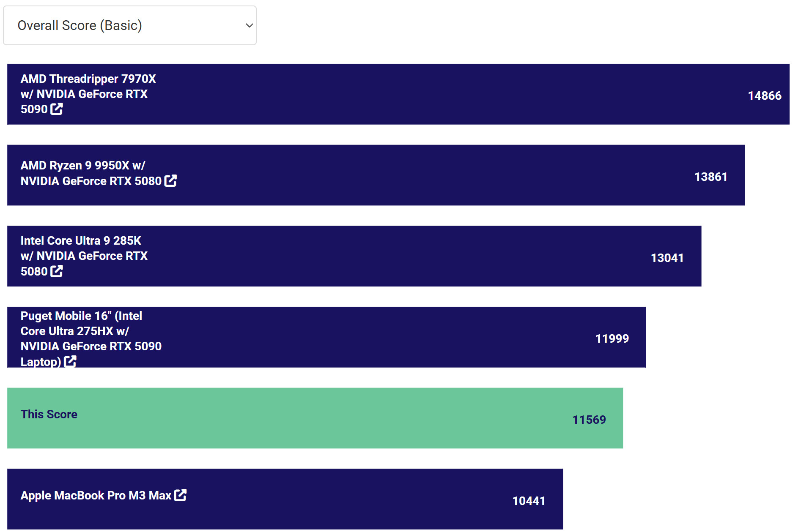This screenshot has width=801, height=532.
Task: Select the green This Score bar
Action: pos(315,418)
